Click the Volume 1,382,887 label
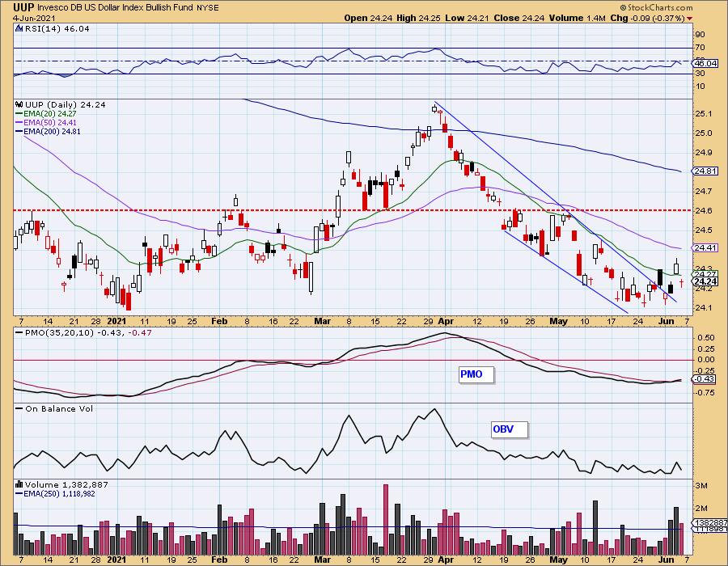728x566 pixels. point(66,485)
